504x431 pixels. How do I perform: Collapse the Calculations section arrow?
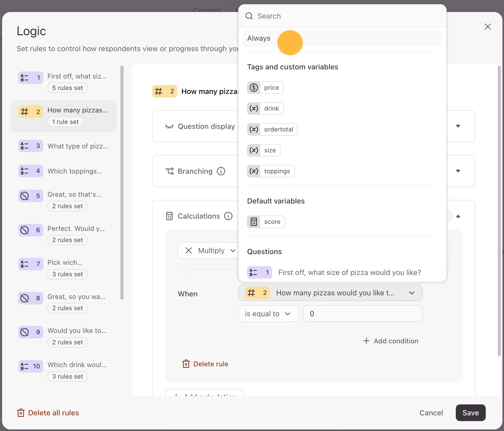[458, 216]
